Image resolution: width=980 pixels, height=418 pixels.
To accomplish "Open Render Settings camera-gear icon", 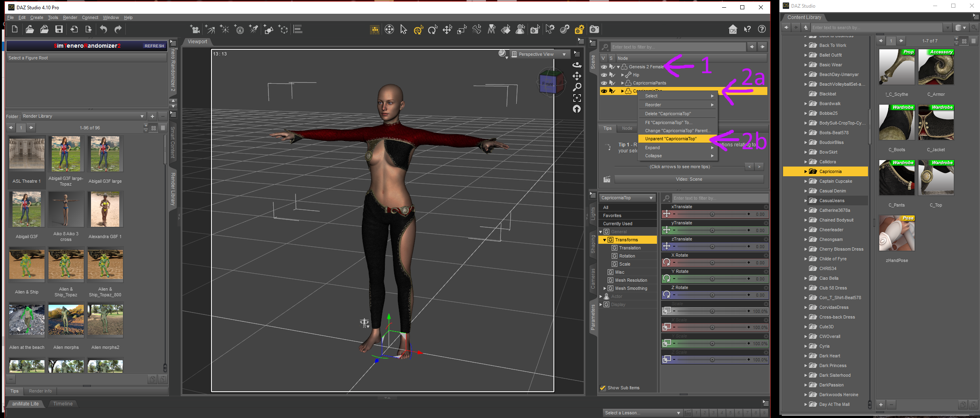I will coord(579,29).
